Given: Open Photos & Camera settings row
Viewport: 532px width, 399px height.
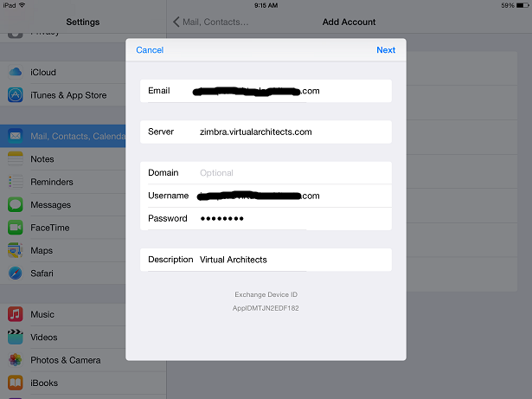Looking at the screenshot, I should pos(83,360).
